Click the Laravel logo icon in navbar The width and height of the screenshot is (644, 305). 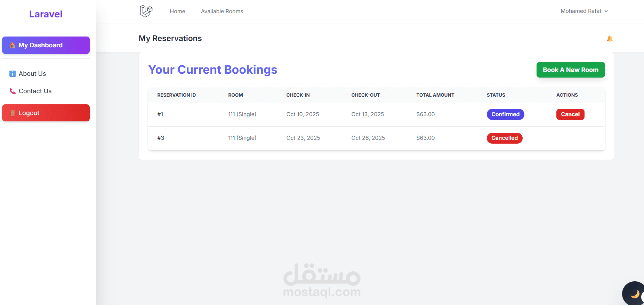coord(146,11)
